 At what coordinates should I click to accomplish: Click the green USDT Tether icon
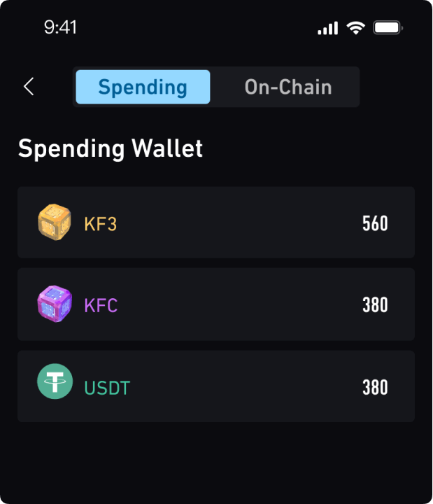(55, 382)
